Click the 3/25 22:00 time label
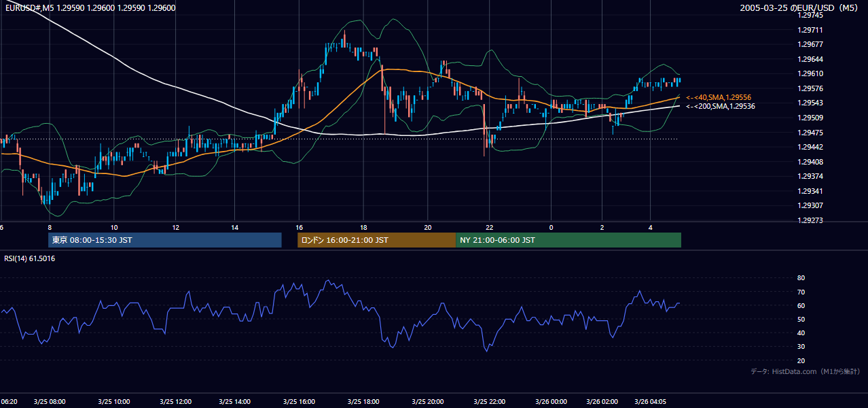Image resolution: width=868 pixels, height=408 pixels. click(x=490, y=401)
